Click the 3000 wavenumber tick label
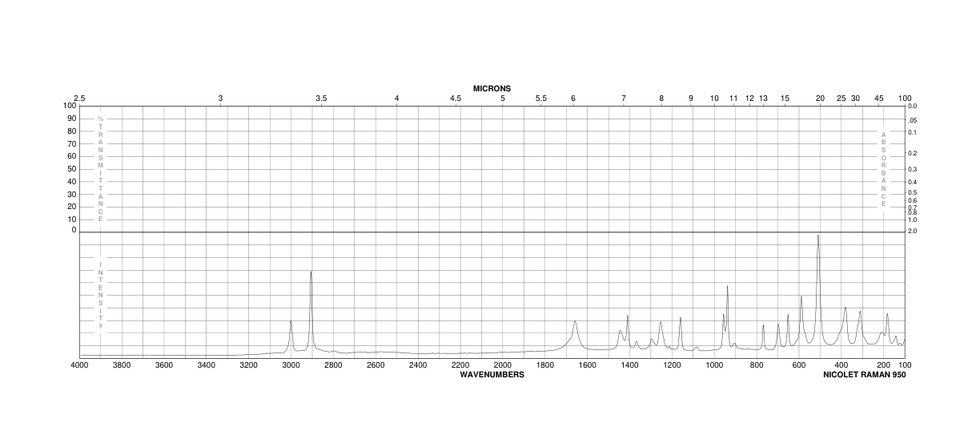Screen dimensions: 980x423 coord(291,365)
